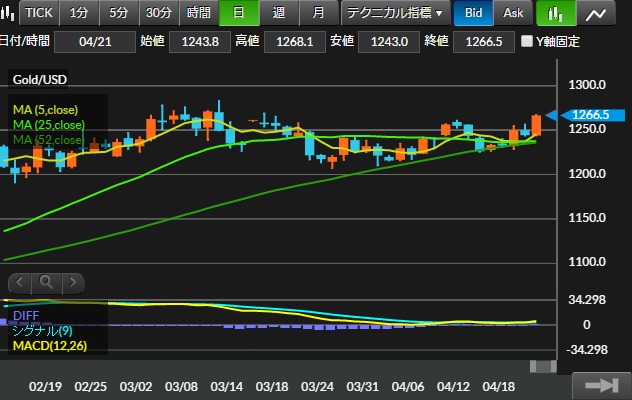
Task: Click the 高値 value 1268.1
Action: point(295,42)
